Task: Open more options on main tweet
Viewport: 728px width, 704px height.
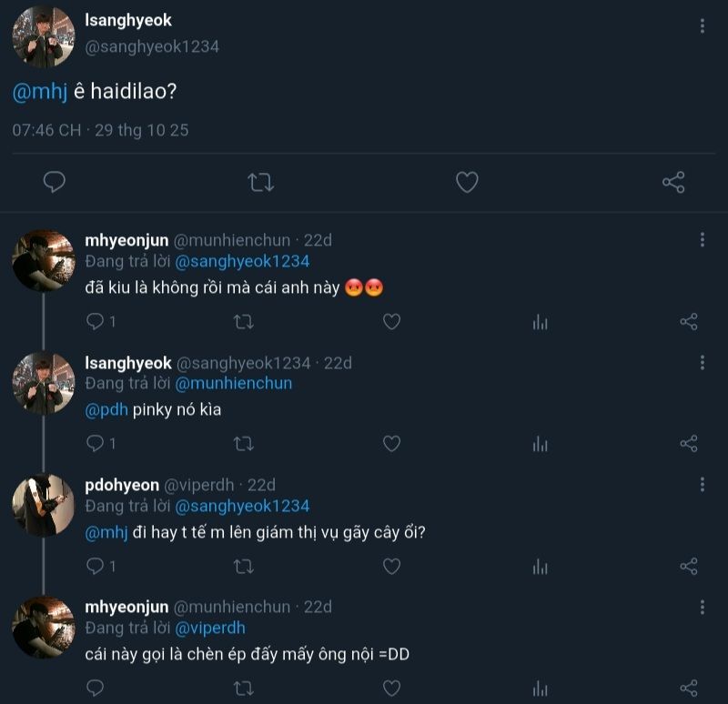Action: (x=702, y=25)
